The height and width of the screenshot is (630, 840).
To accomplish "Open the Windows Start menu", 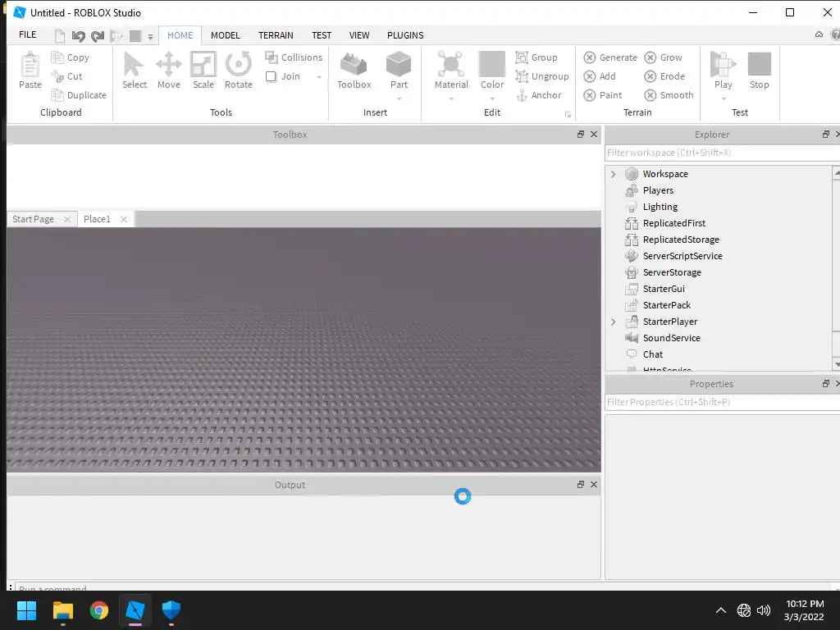I will [26, 610].
